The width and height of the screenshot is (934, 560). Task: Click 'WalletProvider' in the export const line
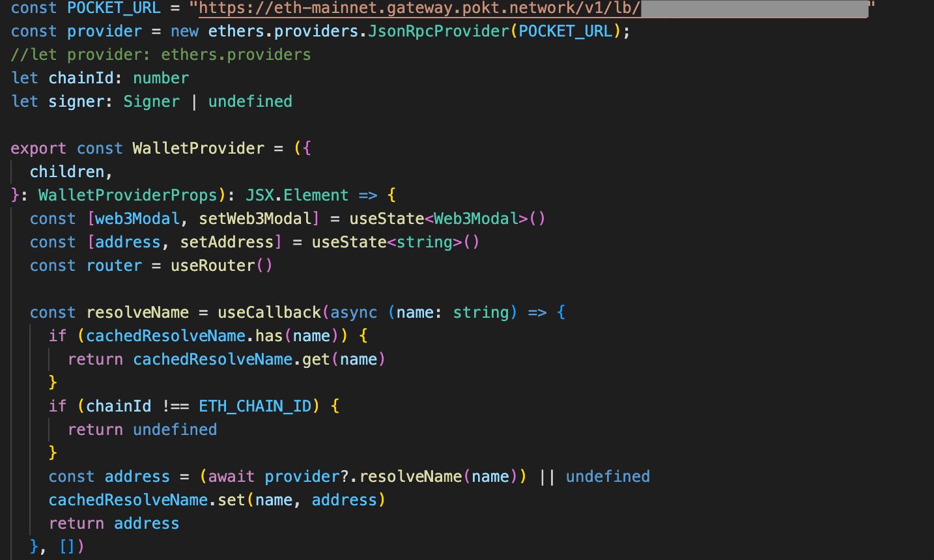(199, 148)
